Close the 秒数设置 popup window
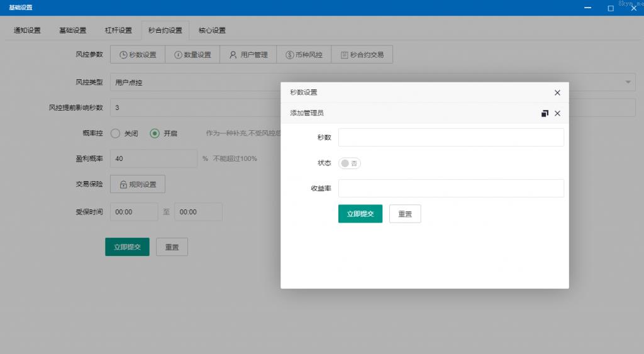 point(557,92)
